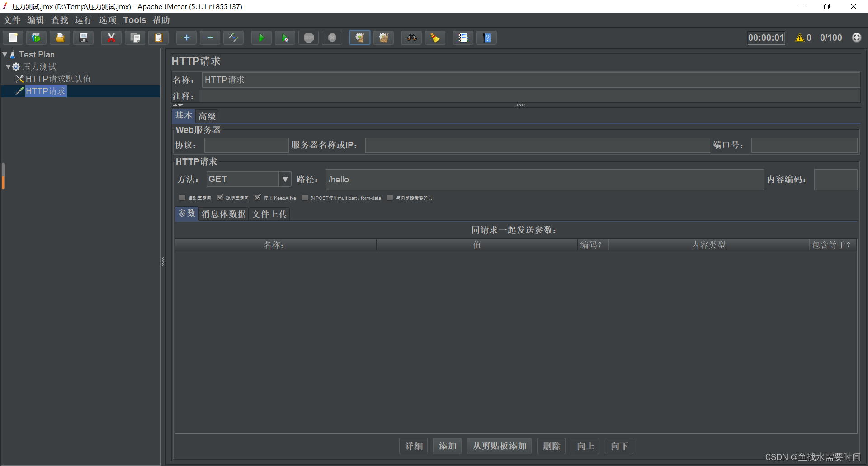Collapse all nodes with the minus icon
This screenshot has width=868, height=466.
pyautogui.click(x=210, y=38)
